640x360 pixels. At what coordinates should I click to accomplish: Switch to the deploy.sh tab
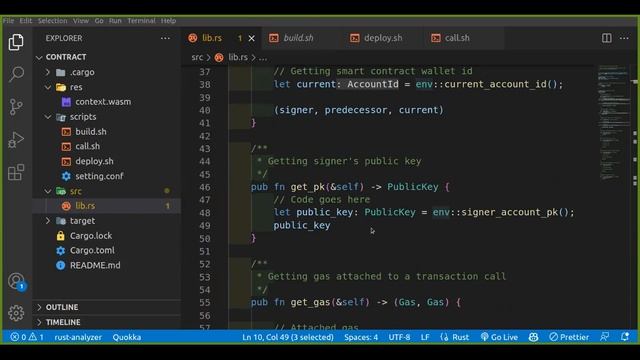pos(382,38)
